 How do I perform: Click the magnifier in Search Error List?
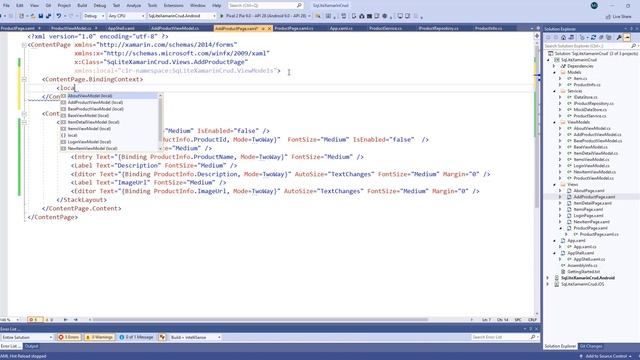coord(533,337)
